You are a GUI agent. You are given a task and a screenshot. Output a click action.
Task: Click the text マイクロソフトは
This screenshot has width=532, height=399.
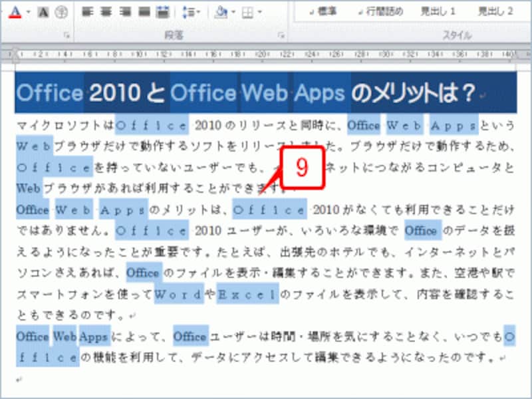coord(65,126)
